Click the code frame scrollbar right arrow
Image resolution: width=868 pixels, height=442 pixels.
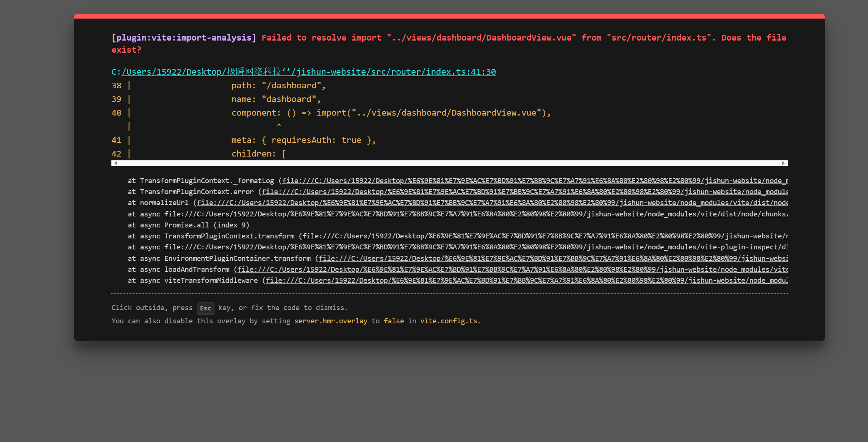783,163
